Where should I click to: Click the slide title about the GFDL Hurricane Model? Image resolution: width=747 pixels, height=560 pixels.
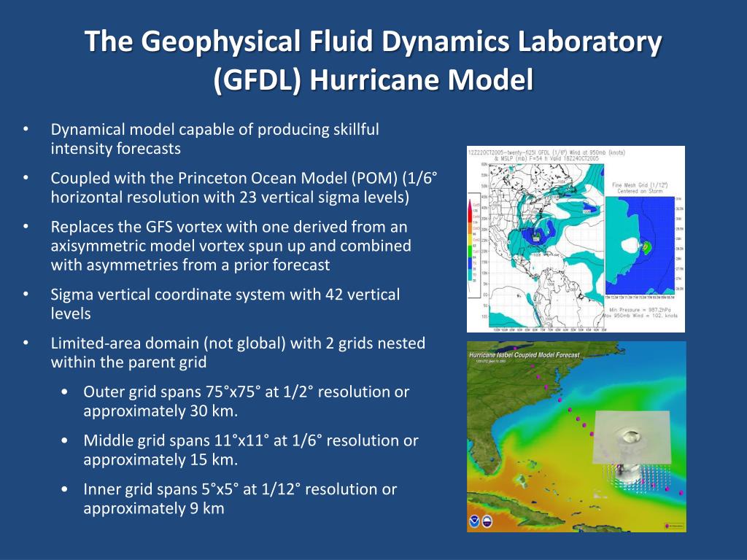[x=373, y=60]
